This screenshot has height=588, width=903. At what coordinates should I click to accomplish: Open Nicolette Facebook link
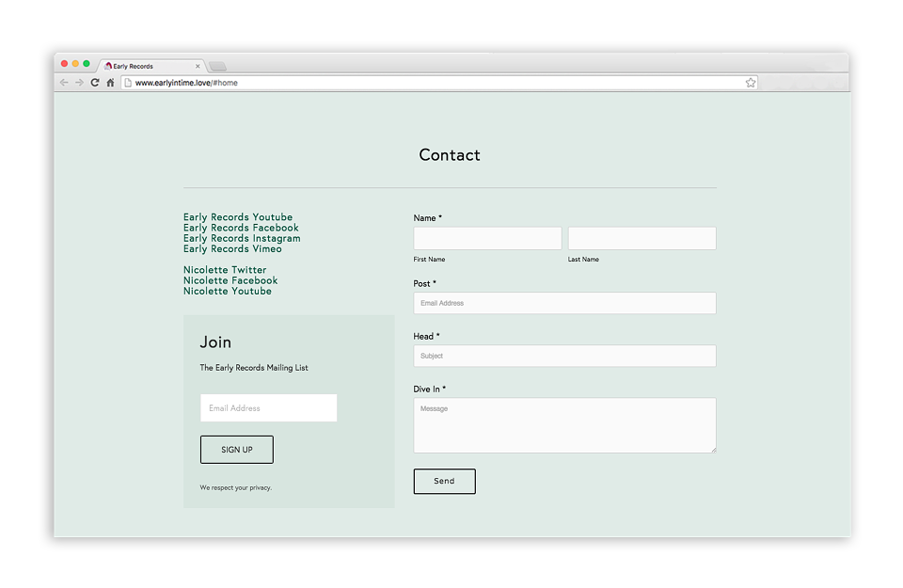coord(230,280)
